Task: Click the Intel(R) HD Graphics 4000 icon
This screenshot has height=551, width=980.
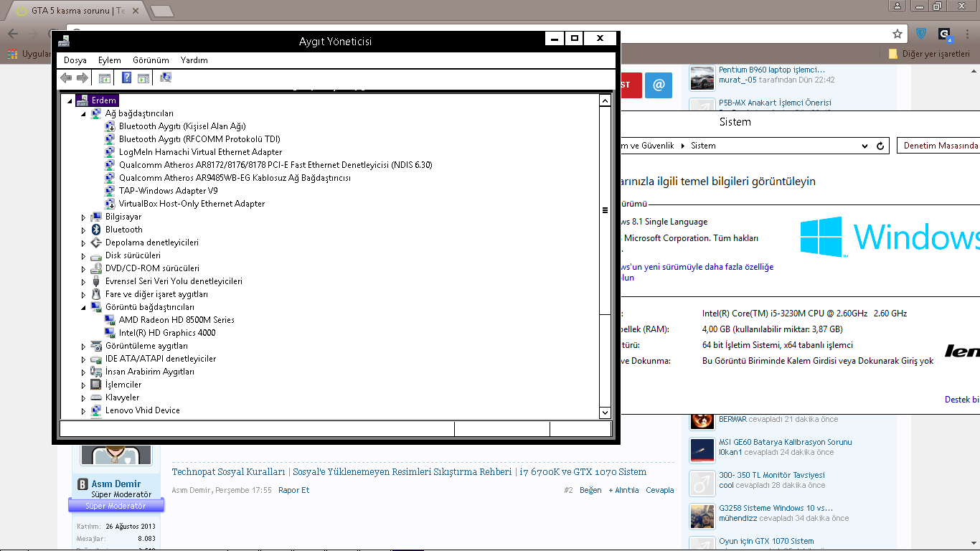Action: tap(110, 333)
